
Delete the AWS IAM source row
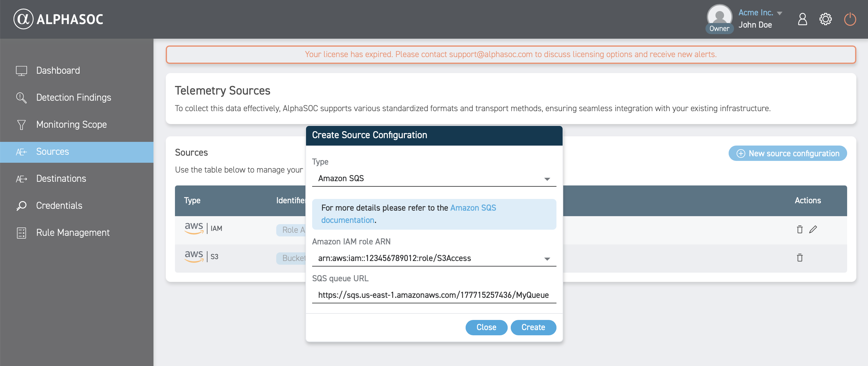point(799,229)
